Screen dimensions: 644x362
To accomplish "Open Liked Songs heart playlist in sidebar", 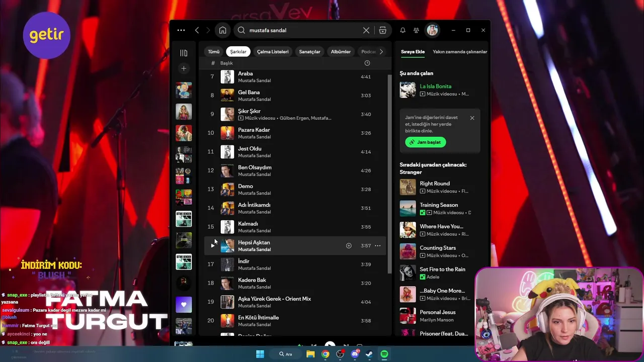I will [x=184, y=305].
